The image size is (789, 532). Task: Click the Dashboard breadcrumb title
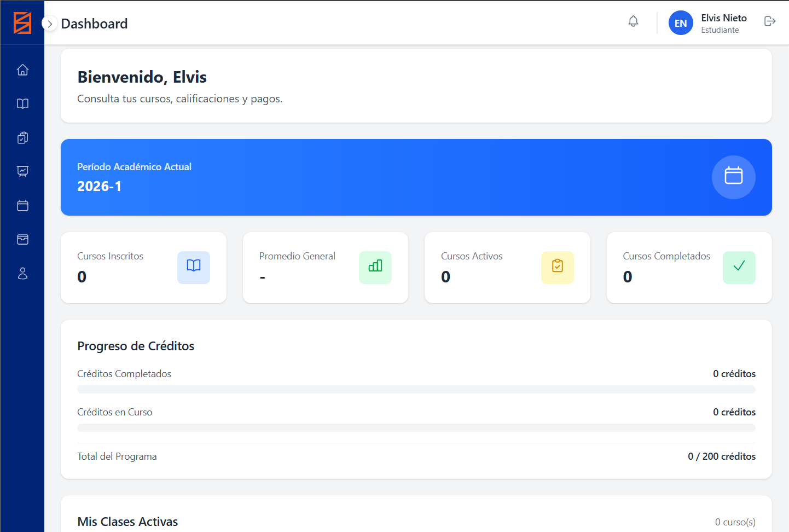pyautogui.click(x=94, y=24)
